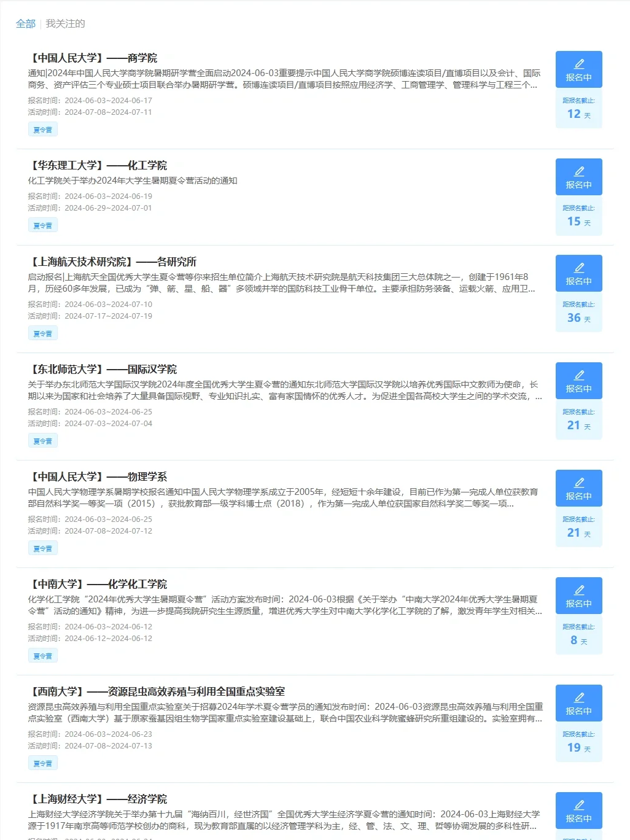This screenshot has width=630, height=840.
Task: Open the 中国人民大学 商学院 listing title
Action: 93,58
